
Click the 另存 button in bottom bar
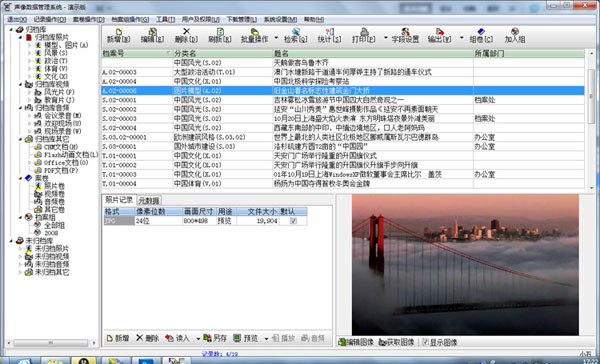pyautogui.click(x=215, y=338)
